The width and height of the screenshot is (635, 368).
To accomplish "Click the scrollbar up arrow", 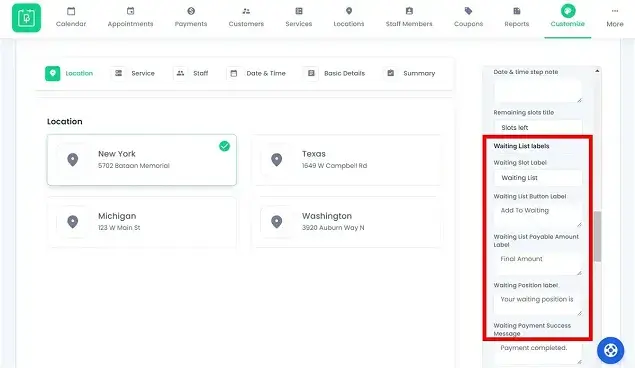I will (597, 71).
